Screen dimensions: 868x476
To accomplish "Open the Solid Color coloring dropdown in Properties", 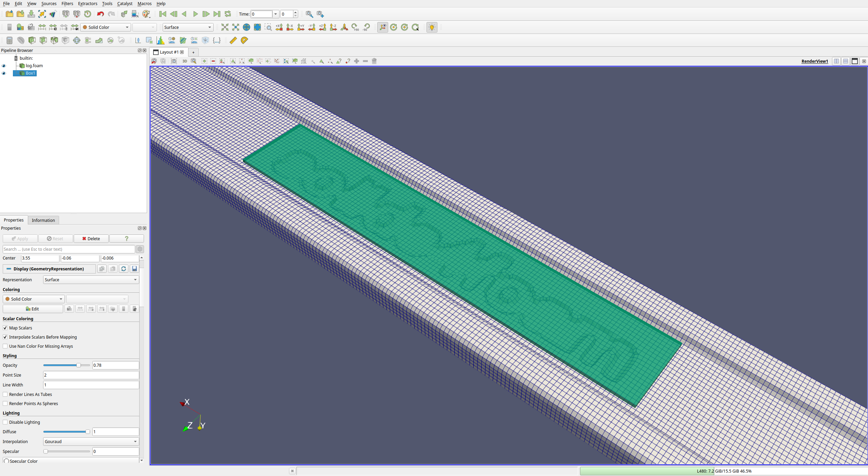I will click(x=34, y=299).
